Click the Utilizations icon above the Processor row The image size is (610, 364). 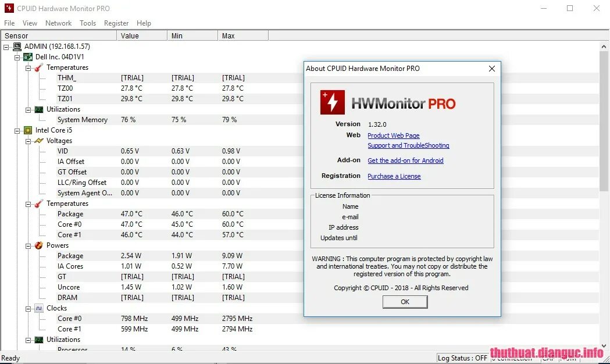[39, 340]
